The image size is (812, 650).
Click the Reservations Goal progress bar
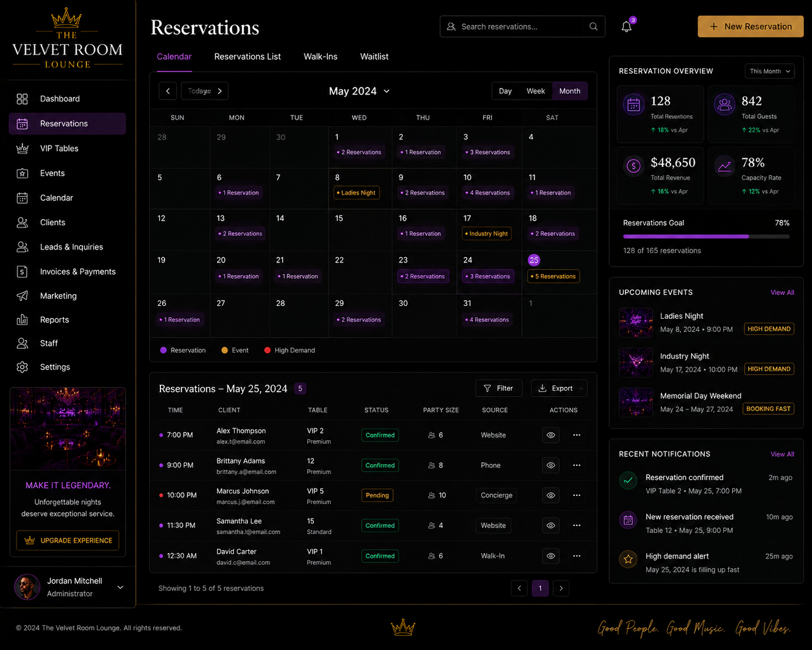[x=706, y=236]
